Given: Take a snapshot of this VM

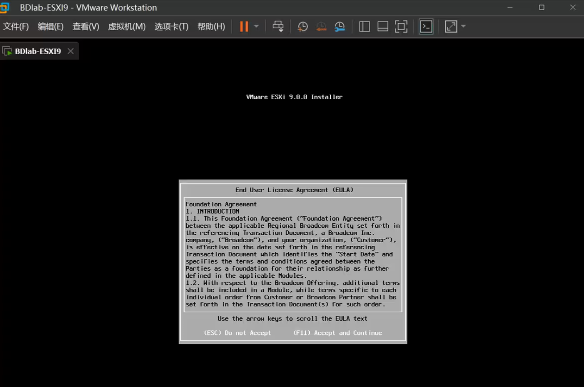Looking at the screenshot, I should tap(302, 26).
